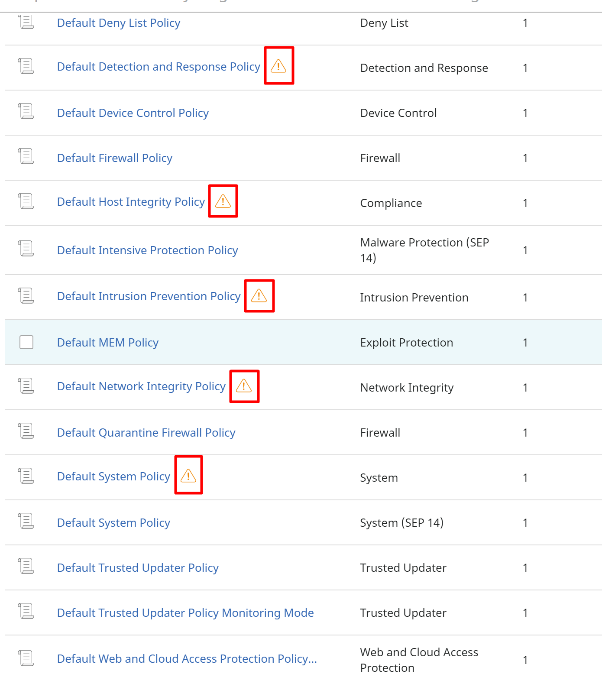Click warning triangle by Intrusion Prevention Policy

click(x=259, y=296)
